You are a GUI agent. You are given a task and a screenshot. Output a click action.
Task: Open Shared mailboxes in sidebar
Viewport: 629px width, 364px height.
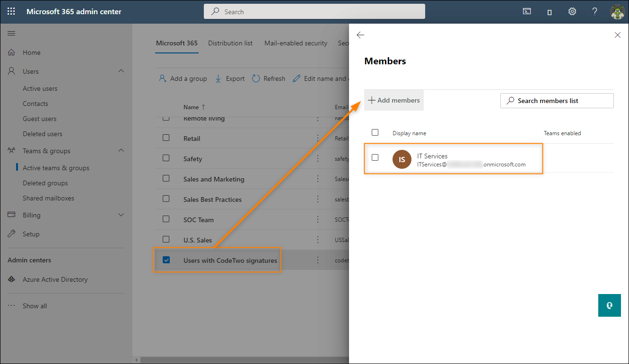(x=48, y=198)
